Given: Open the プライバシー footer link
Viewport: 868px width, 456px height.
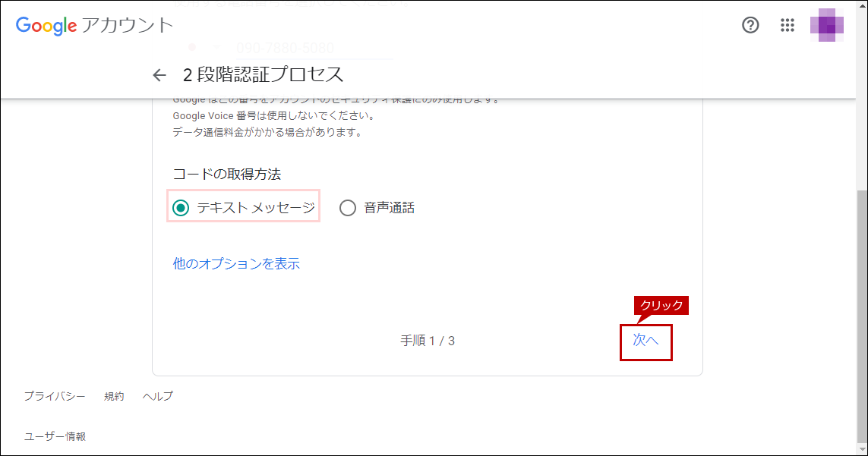Looking at the screenshot, I should (x=54, y=396).
